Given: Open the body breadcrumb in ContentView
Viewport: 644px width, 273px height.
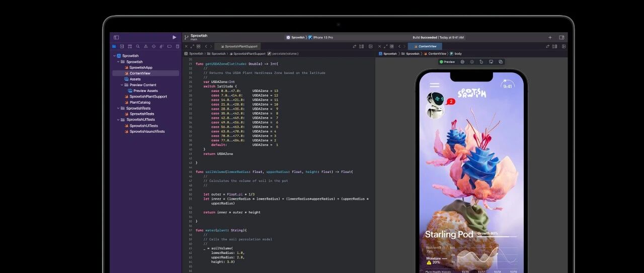Looking at the screenshot, I should [x=456, y=53].
